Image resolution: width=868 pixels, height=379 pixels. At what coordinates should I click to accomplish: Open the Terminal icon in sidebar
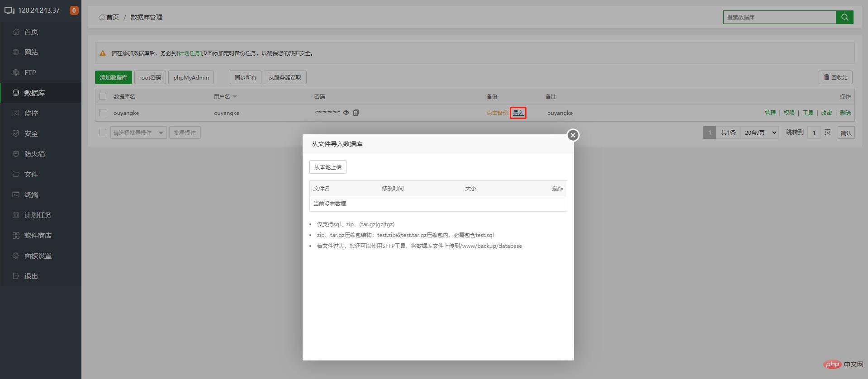(x=16, y=194)
